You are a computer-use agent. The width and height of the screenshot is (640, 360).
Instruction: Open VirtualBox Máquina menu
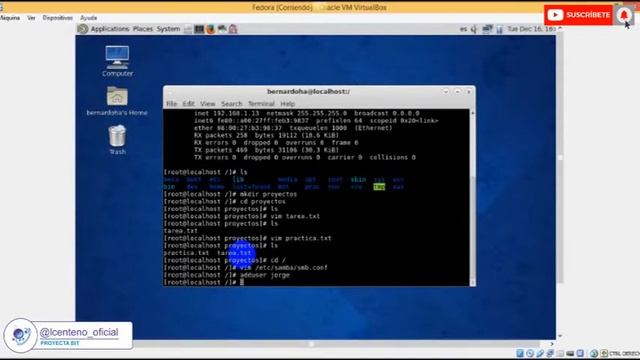[10, 18]
